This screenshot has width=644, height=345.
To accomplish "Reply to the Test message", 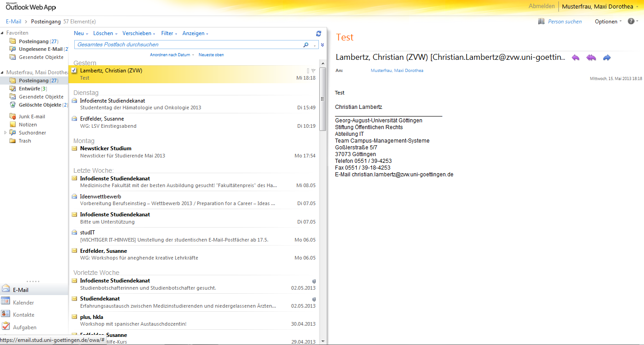I will pos(575,58).
